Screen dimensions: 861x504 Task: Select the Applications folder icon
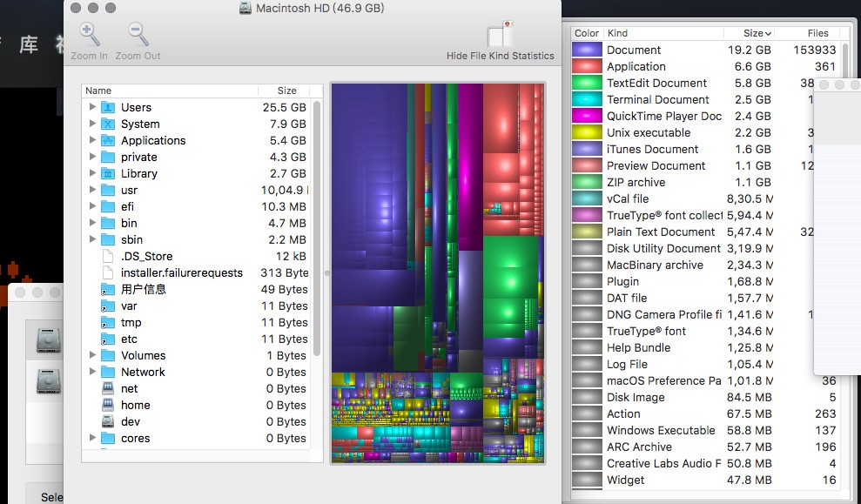point(108,140)
